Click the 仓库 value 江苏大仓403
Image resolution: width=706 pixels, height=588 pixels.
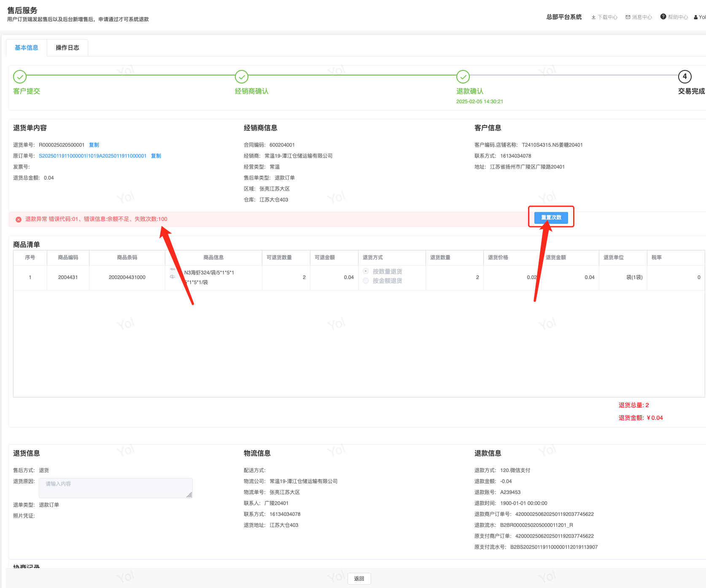(274, 200)
